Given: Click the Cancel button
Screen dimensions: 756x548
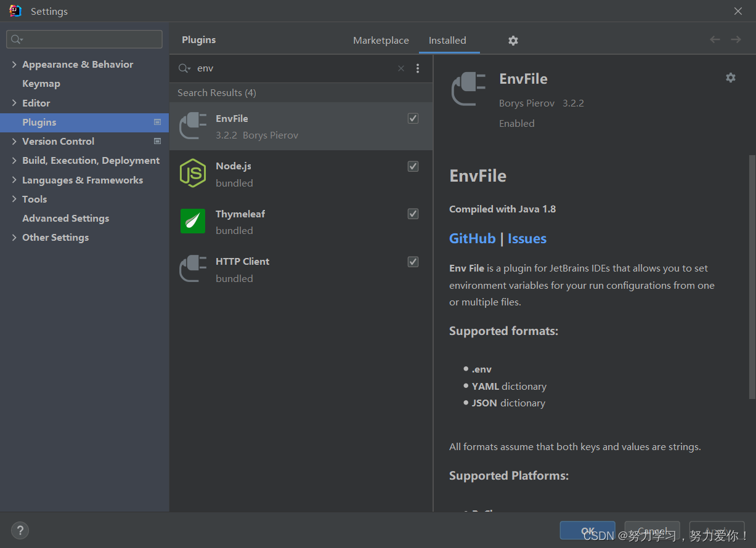Looking at the screenshot, I should tap(652, 530).
